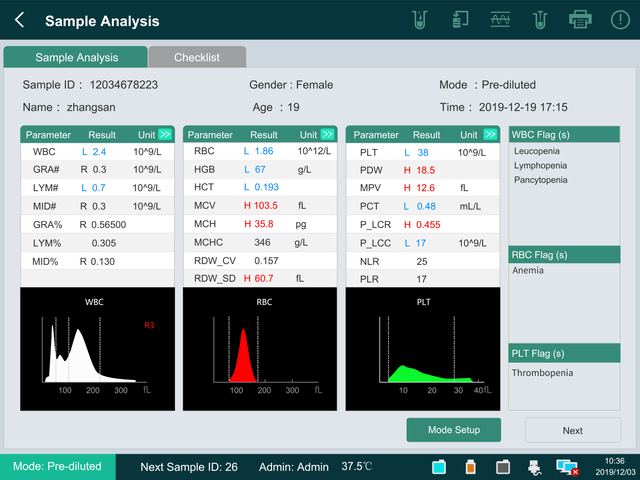The image size is (640, 480).
Task: Open the waveform icon in the header
Action: pos(501,19)
